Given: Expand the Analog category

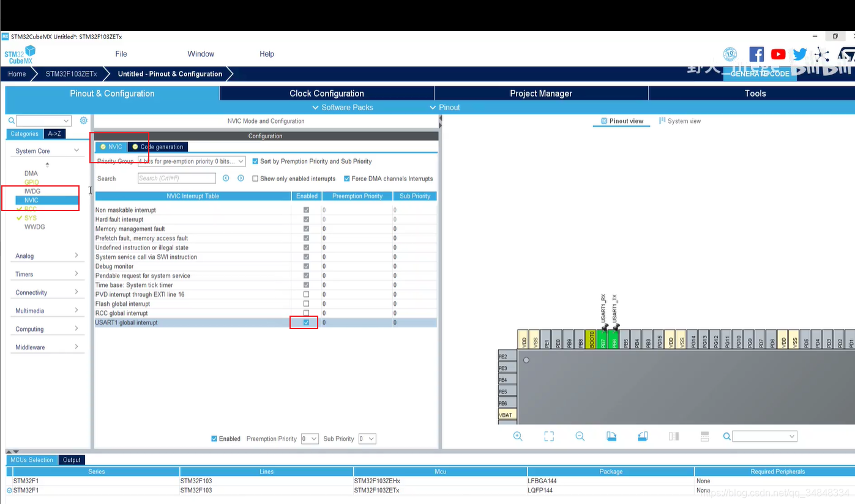Looking at the screenshot, I should click(x=77, y=255).
